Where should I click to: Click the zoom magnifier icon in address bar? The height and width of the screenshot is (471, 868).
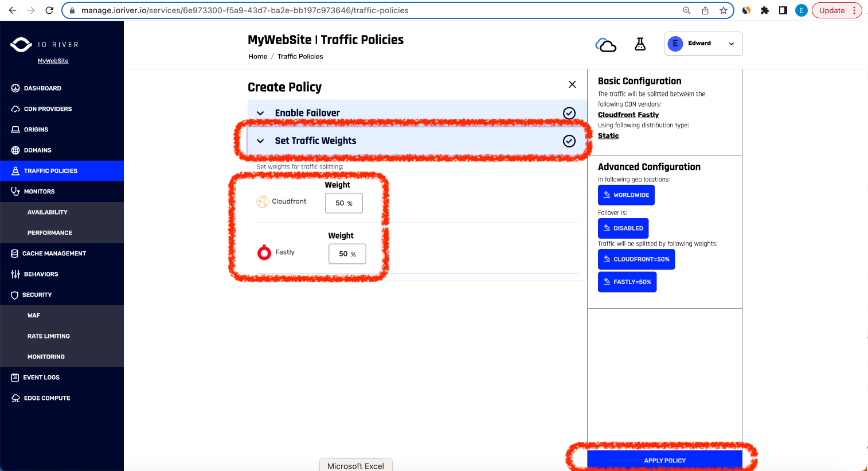pyautogui.click(x=687, y=10)
